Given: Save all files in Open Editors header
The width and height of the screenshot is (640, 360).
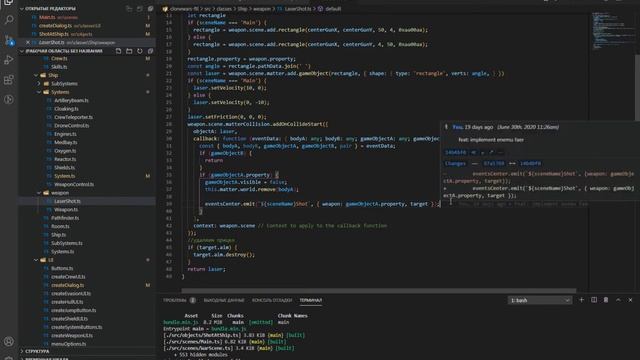Looking at the screenshot, I should [x=140, y=9].
